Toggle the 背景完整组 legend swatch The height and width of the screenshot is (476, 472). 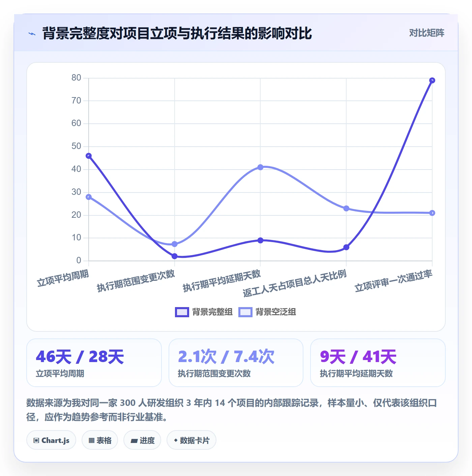click(182, 312)
